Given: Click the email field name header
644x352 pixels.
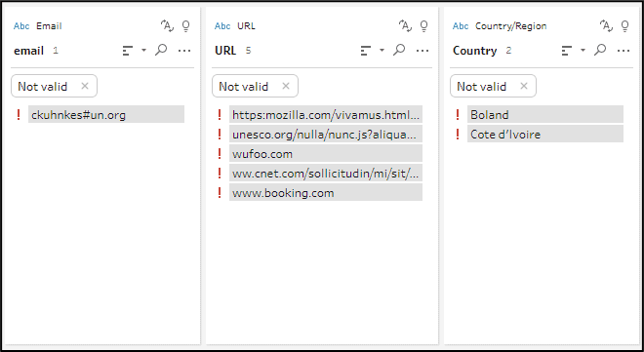Looking at the screenshot, I should [28, 51].
